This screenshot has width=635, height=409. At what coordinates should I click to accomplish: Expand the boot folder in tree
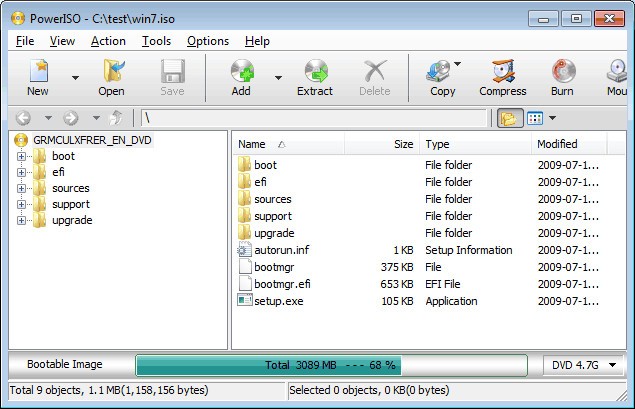click(21, 156)
